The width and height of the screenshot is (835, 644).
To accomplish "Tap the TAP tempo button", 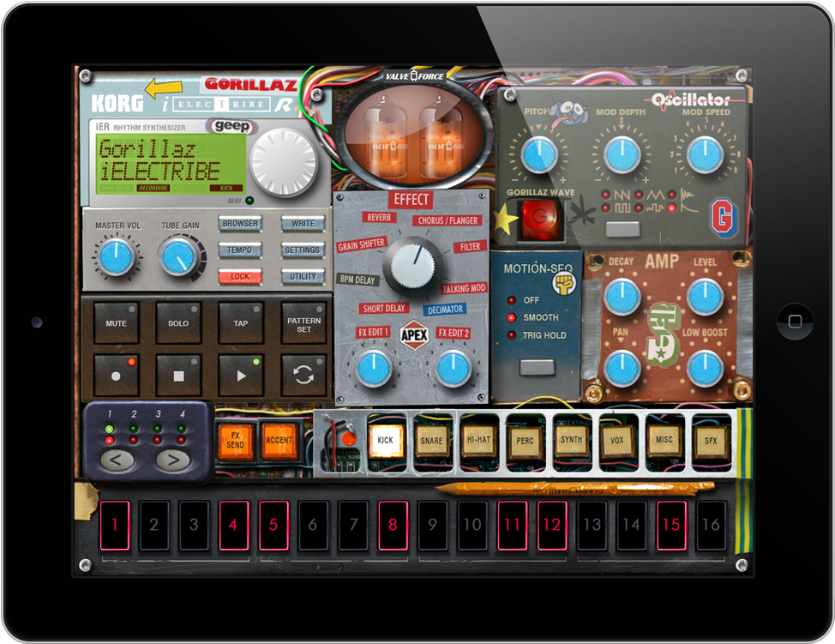I will (x=241, y=322).
